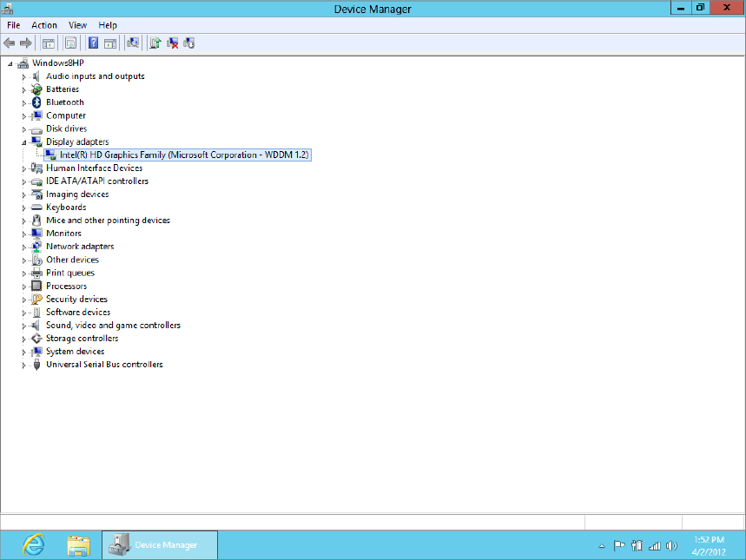746x560 pixels.
Task: Select Software devices label
Action: [x=78, y=312]
